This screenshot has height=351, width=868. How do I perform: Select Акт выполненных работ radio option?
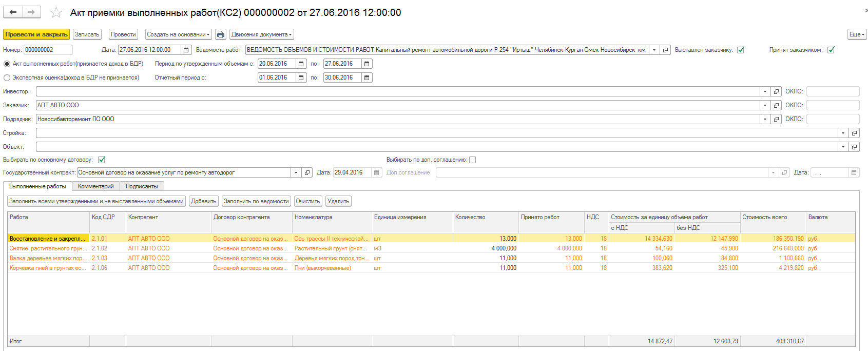coord(7,64)
